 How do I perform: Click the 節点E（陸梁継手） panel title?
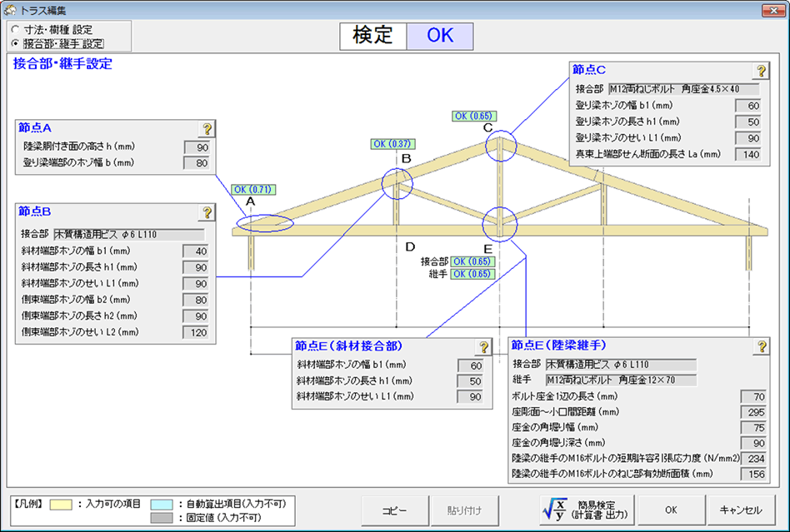click(558, 346)
